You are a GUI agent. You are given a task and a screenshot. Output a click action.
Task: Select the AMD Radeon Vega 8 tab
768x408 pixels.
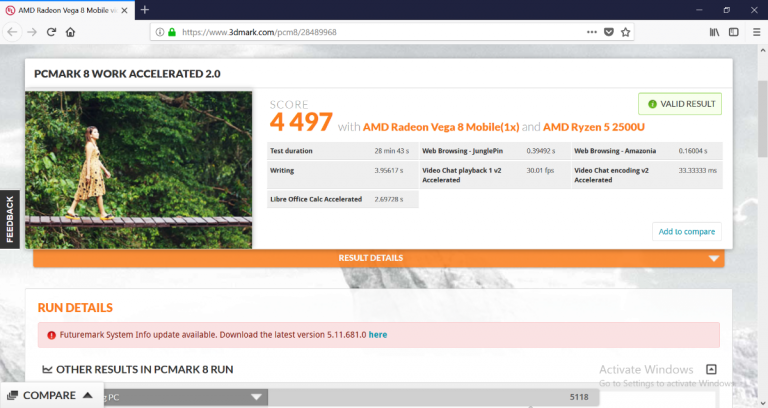point(62,9)
